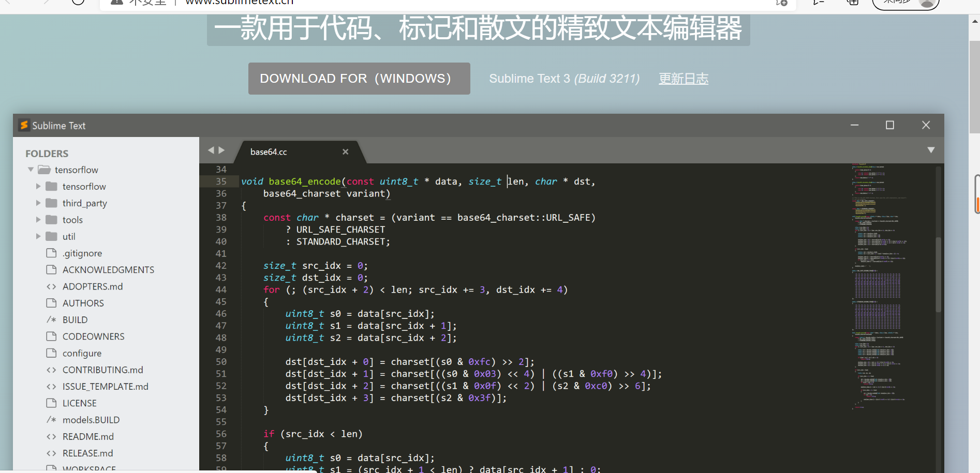Click the browser scrollbar up arrow
This screenshot has width=980, height=473.
tap(975, 21)
